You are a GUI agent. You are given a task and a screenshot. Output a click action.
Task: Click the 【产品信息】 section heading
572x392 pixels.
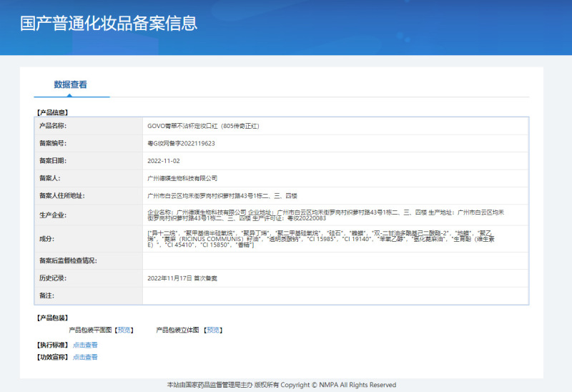pos(52,112)
